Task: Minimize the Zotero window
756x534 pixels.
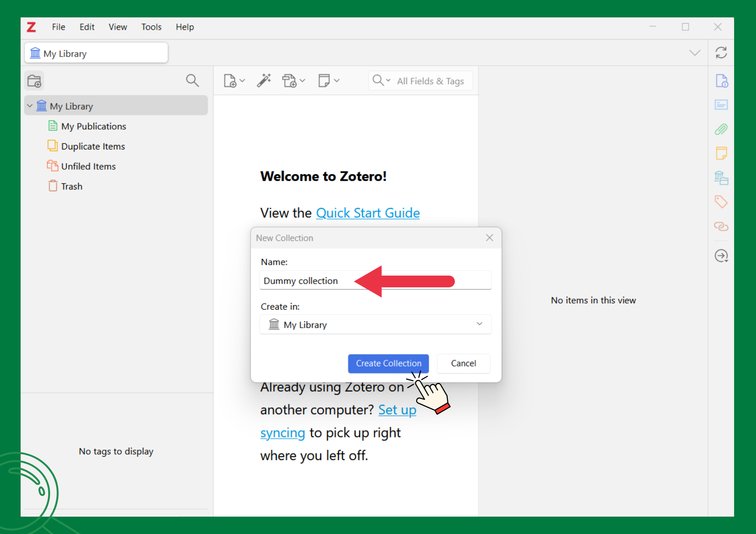Action: [653, 27]
